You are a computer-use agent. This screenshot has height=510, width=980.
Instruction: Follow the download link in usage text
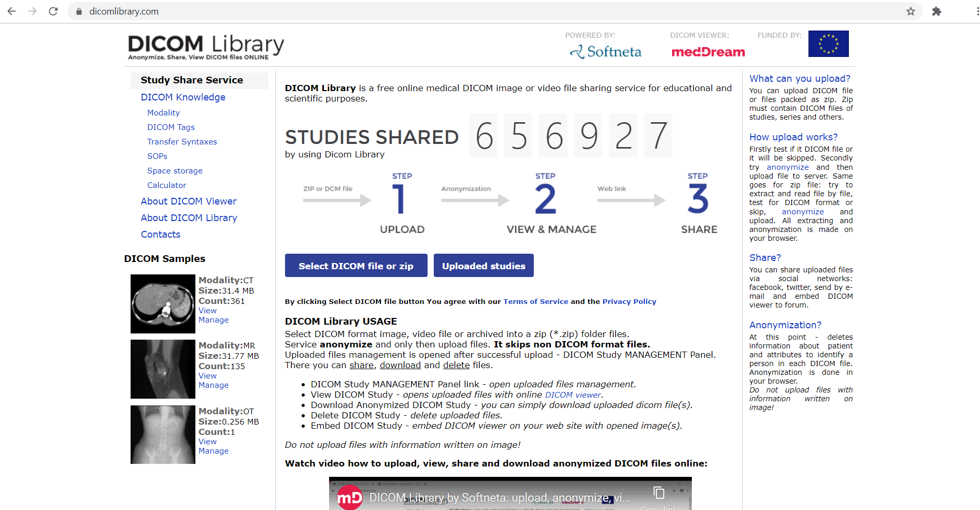400,365
